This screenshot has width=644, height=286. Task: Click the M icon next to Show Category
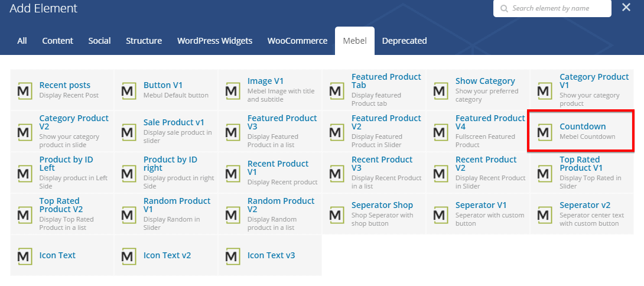440,90
